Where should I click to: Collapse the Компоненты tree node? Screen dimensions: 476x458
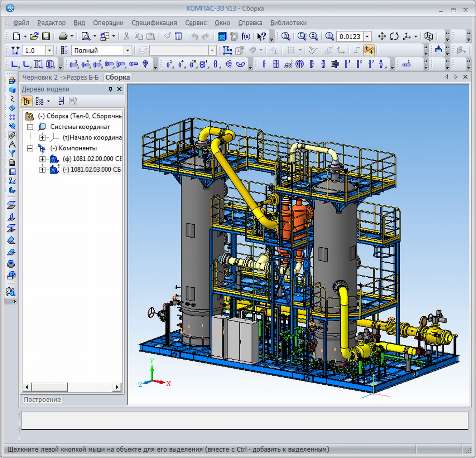point(30,148)
